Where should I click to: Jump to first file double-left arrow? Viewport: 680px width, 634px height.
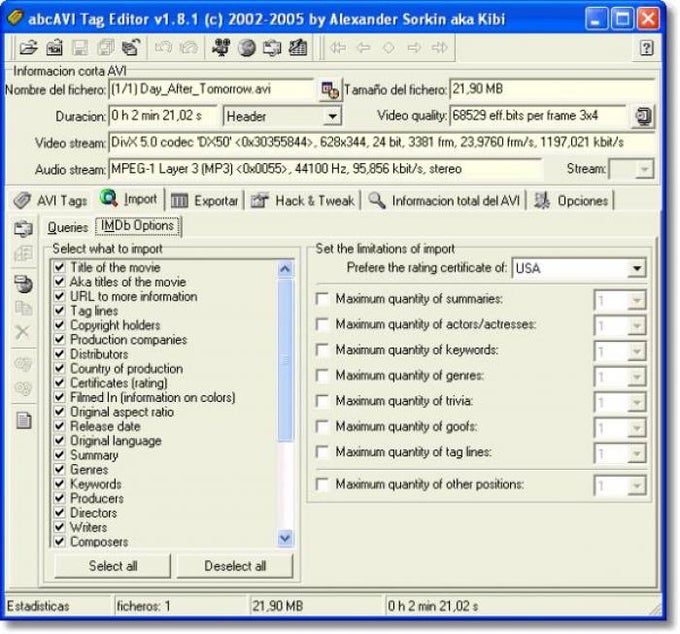click(337, 47)
